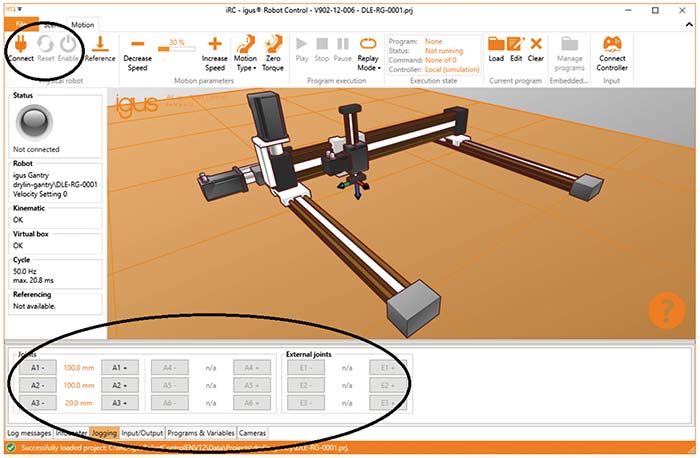Activate Zero Torque mode
This screenshot has height=458, width=700.
273,54
